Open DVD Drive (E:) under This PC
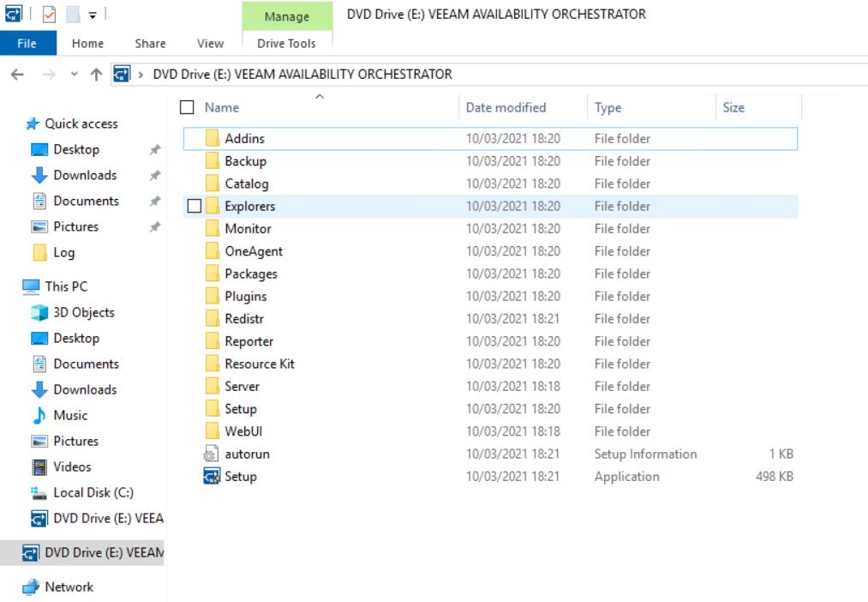868x602 pixels. coord(109,518)
